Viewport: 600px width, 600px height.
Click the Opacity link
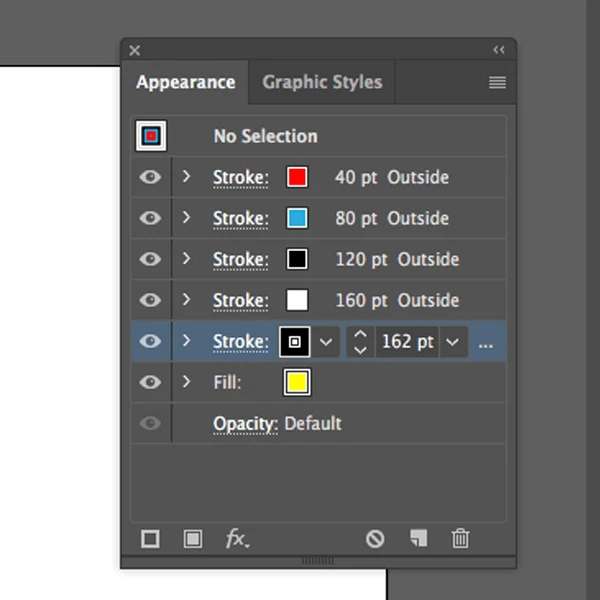[245, 424]
